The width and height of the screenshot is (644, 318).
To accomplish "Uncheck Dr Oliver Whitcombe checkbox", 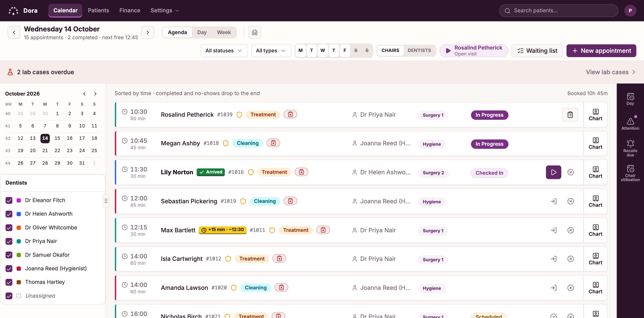I will coord(9,228).
